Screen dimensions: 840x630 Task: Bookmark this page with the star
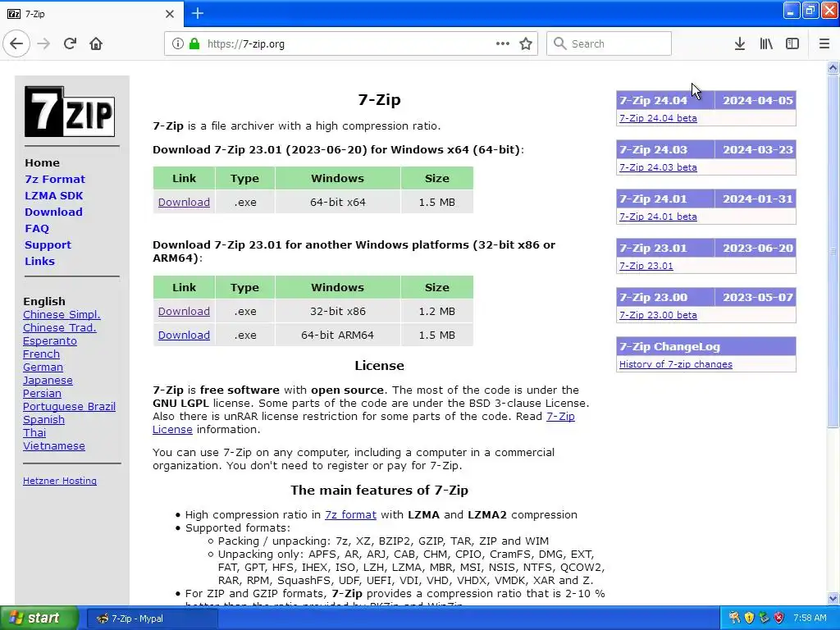point(526,43)
